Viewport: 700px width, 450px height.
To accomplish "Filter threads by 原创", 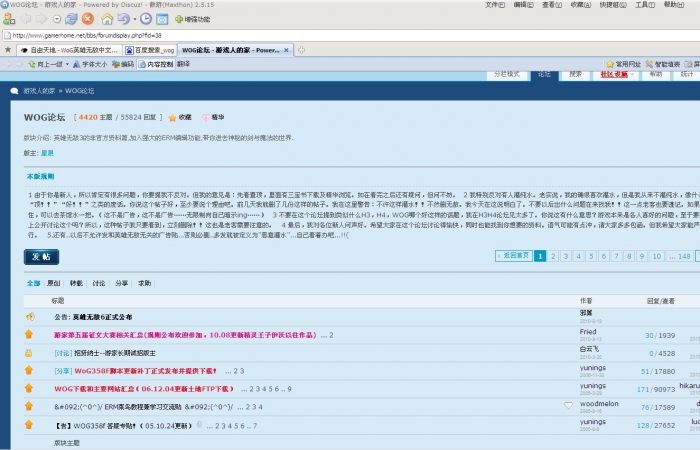I will pyautogui.click(x=54, y=283).
